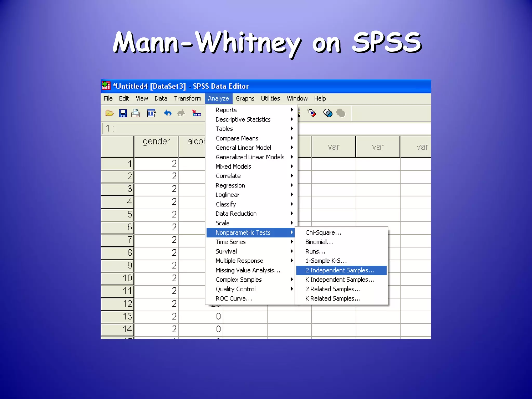Open the Dialog Recall toolbar icon

click(x=151, y=113)
